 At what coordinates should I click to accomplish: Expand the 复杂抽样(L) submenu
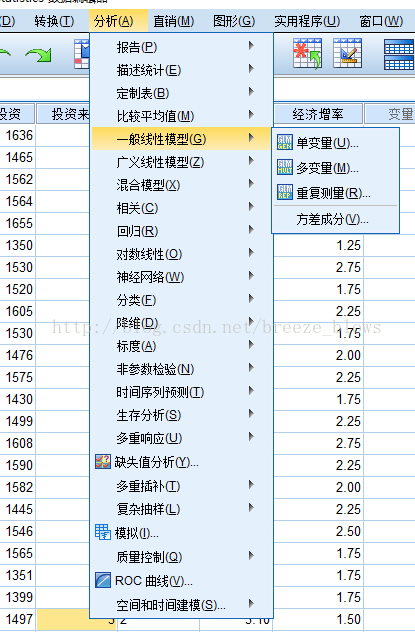click(182, 509)
